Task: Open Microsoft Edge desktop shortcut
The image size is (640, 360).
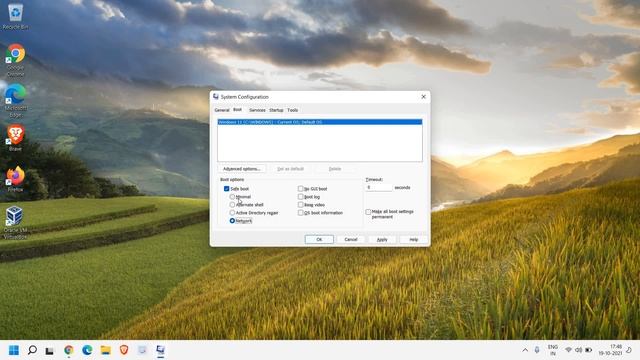Action: coord(16,100)
